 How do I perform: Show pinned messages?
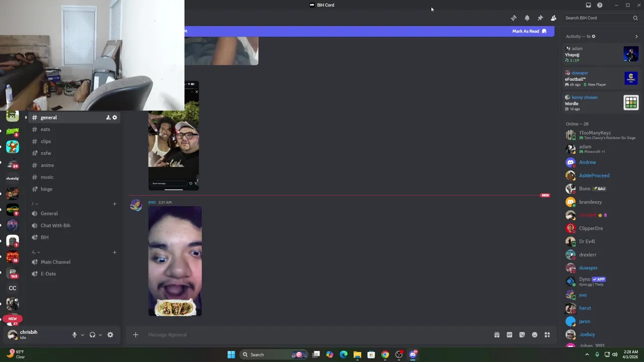pos(540,18)
